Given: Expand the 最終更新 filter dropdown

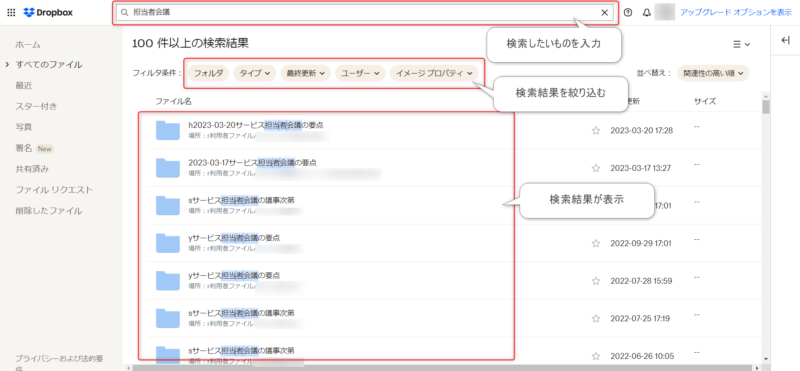Looking at the screenshot, I should click(x=306, y=73).
